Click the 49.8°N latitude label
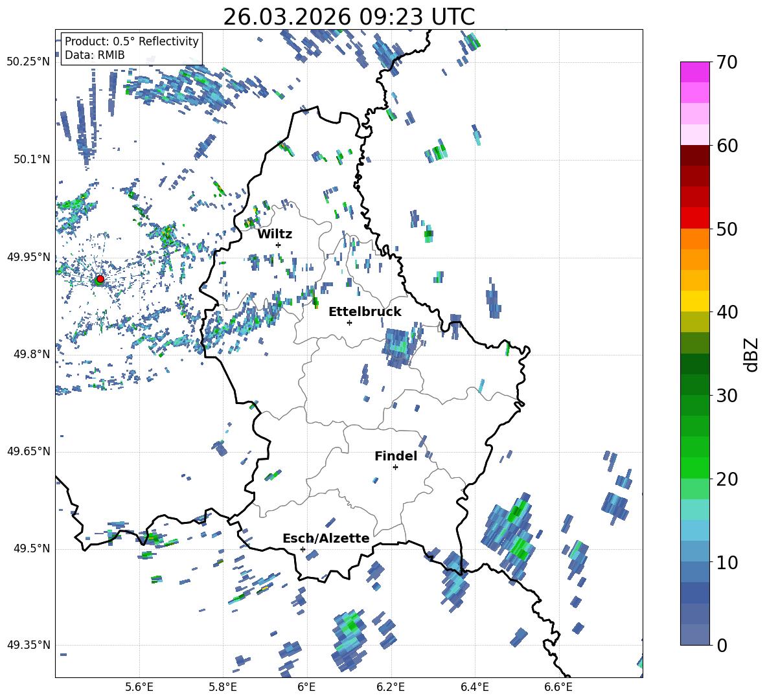Viewport: 767px width, 700px height. (31, 354)
